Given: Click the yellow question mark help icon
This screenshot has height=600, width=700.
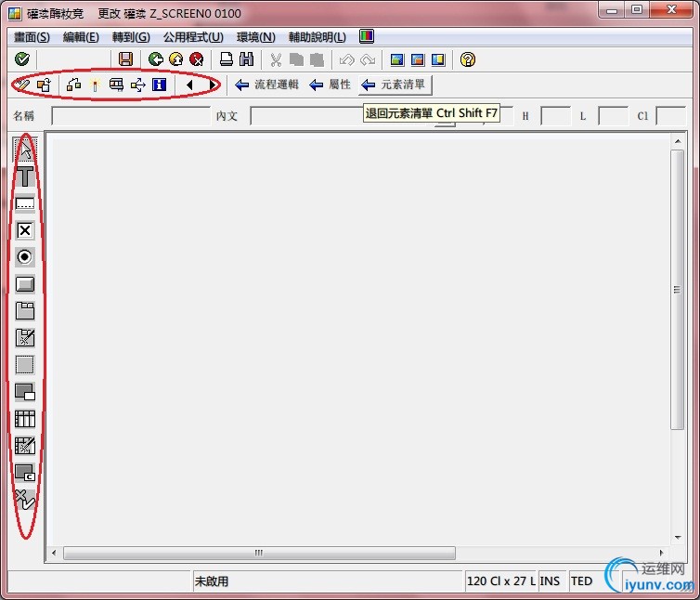Looking at the screenshot, I should coord(467,59).
